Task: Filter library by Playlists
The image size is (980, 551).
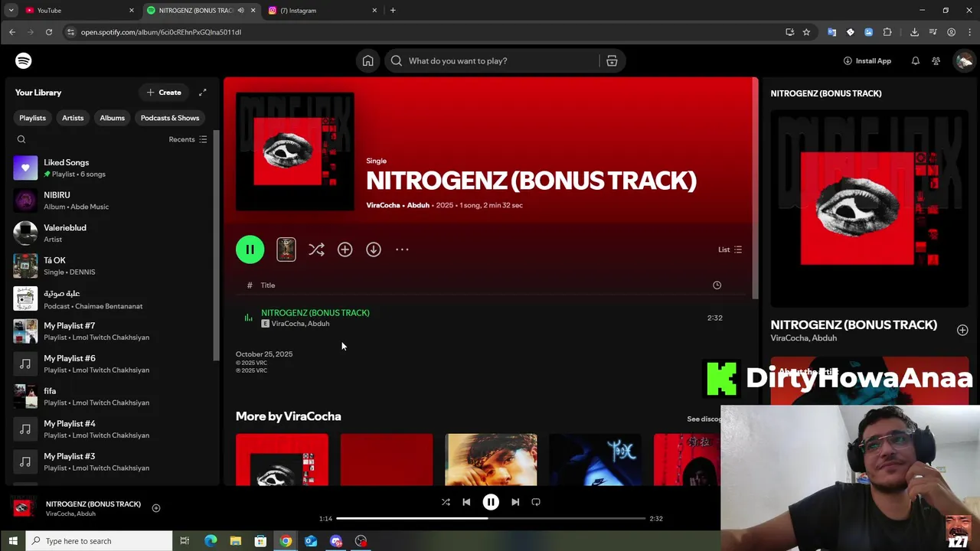Action: click(x=32, y=118)
